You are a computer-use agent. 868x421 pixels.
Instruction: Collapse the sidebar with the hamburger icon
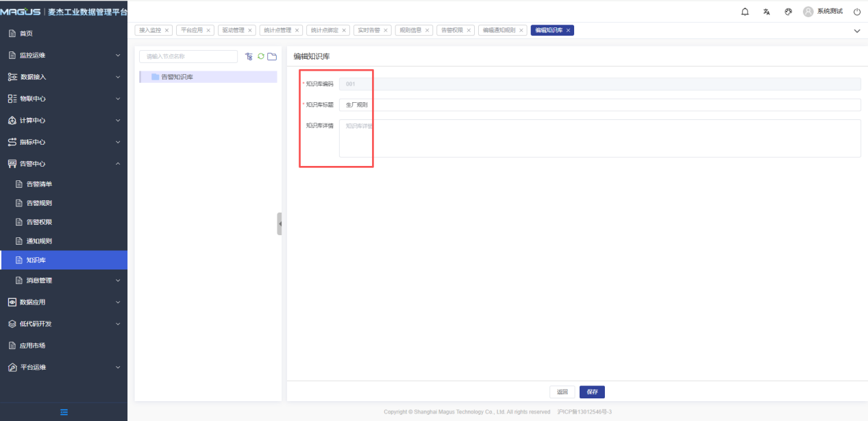[x=64, y=412]
